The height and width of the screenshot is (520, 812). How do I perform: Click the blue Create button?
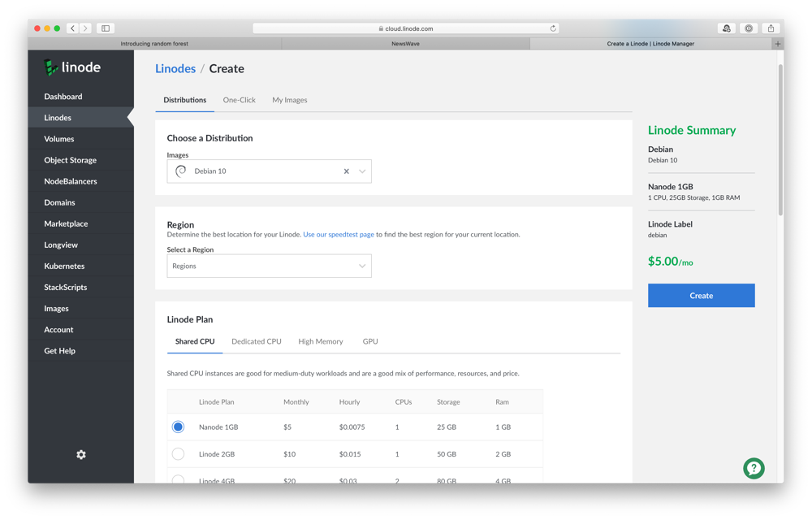pyautogui.click(x=702, y=295)
